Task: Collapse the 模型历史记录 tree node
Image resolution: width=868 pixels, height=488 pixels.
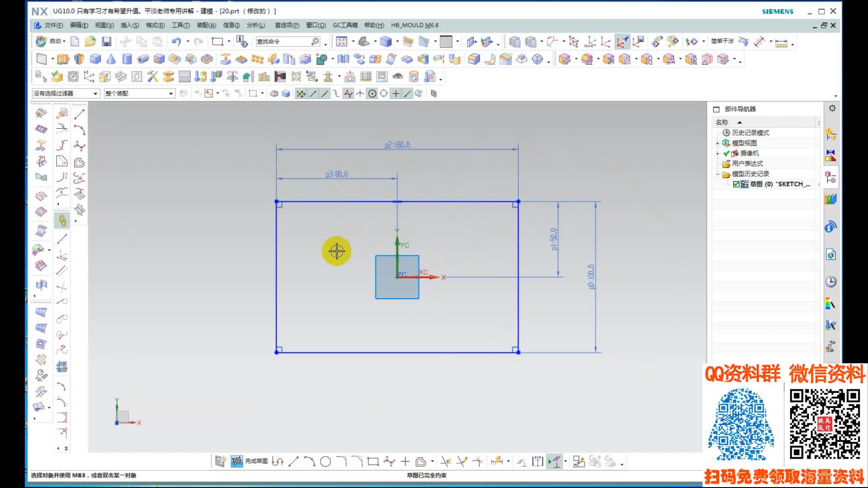Action: click(717, 174)
